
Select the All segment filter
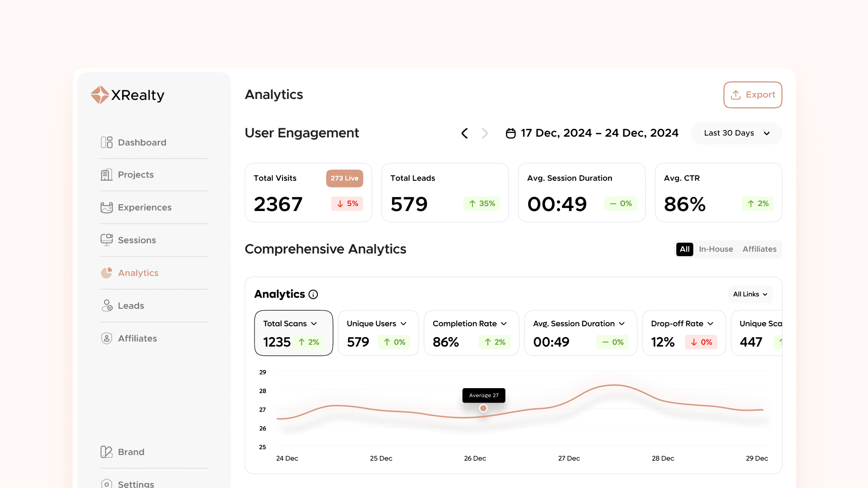tap(684, 249)
